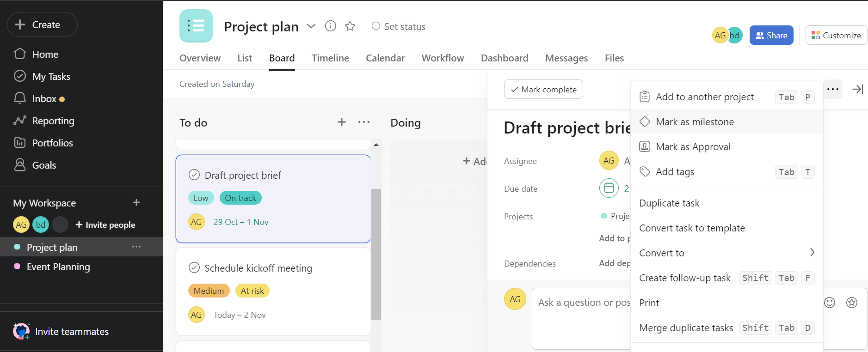Image resolution: width=868 pixels, height=352 pixels.
Task: Click the Share button
Action: [771, 36]
